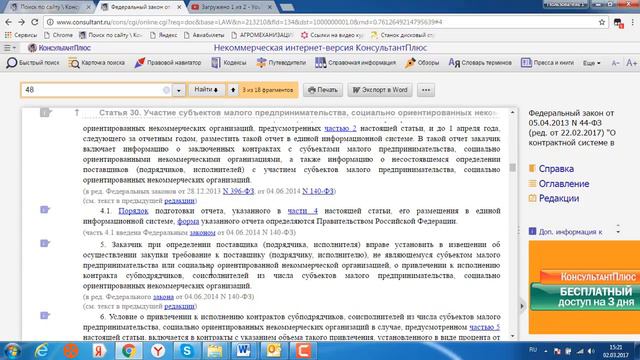This screenshot has height=360, width=640.
Task: Open the часть 2 link
Action: point(340,129)
